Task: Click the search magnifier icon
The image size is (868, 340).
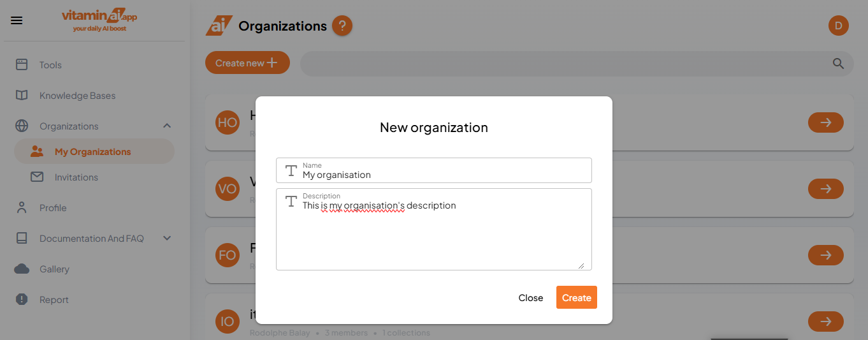Action: tap(838, 63)
